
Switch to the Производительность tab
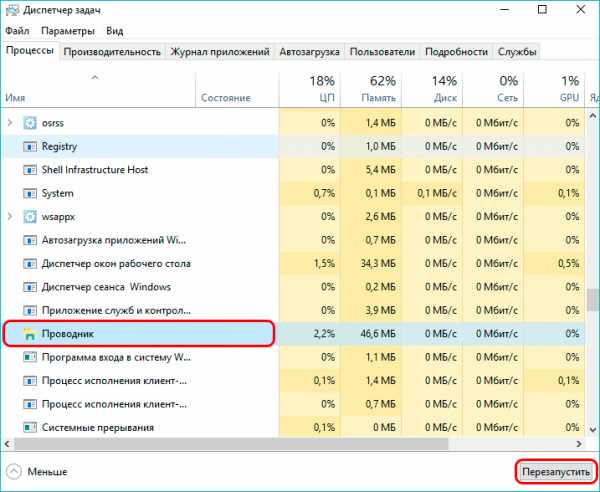tap(112, 52)
